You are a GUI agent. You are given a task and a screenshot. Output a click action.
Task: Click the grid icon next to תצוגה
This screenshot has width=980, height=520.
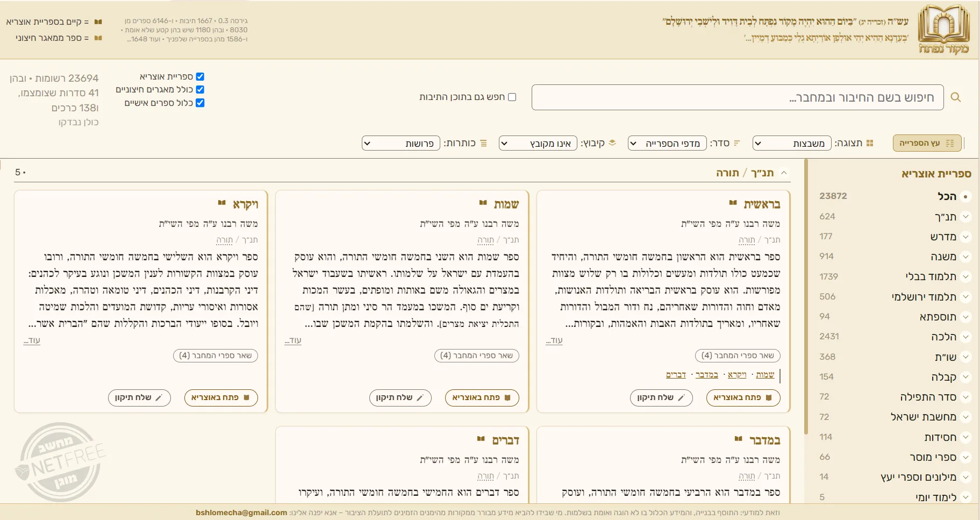[870, 143]
